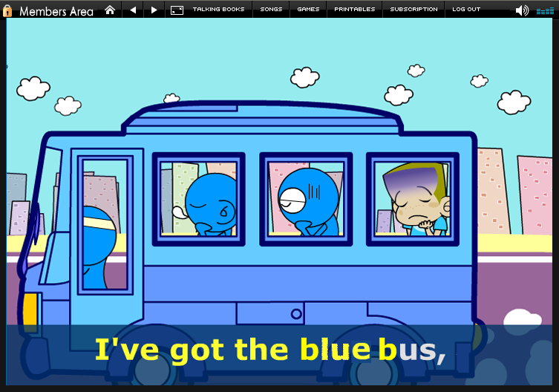Open the Talking Books menu

218,10
